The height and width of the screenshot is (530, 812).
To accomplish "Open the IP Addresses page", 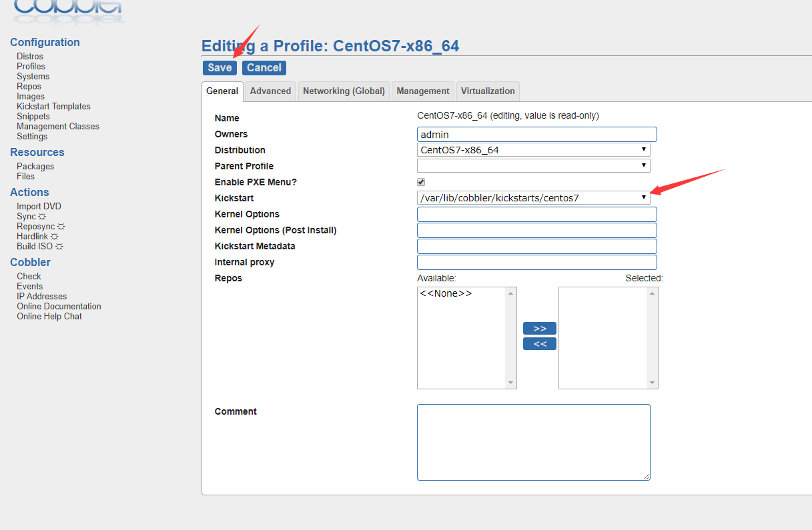I will click(x=42, y=297).
